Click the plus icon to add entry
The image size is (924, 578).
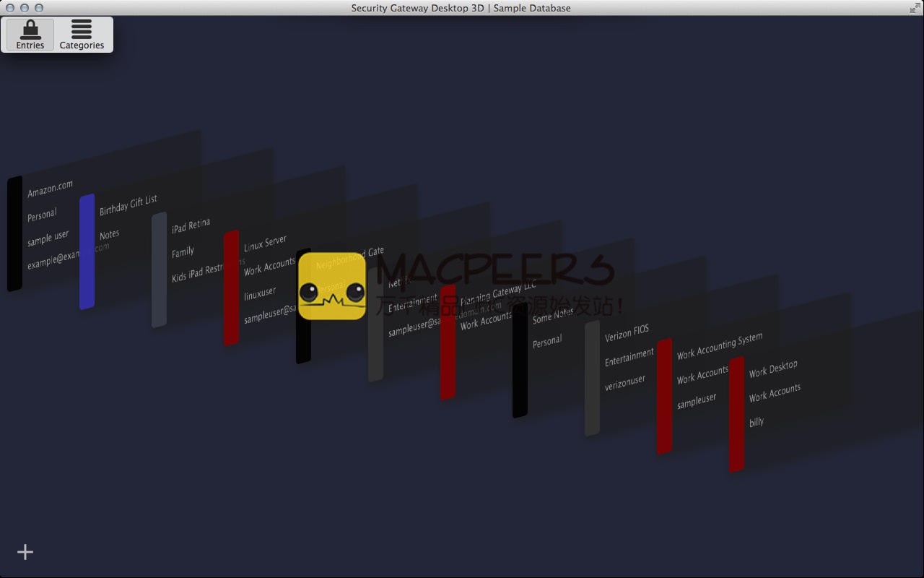pos(25,552)
